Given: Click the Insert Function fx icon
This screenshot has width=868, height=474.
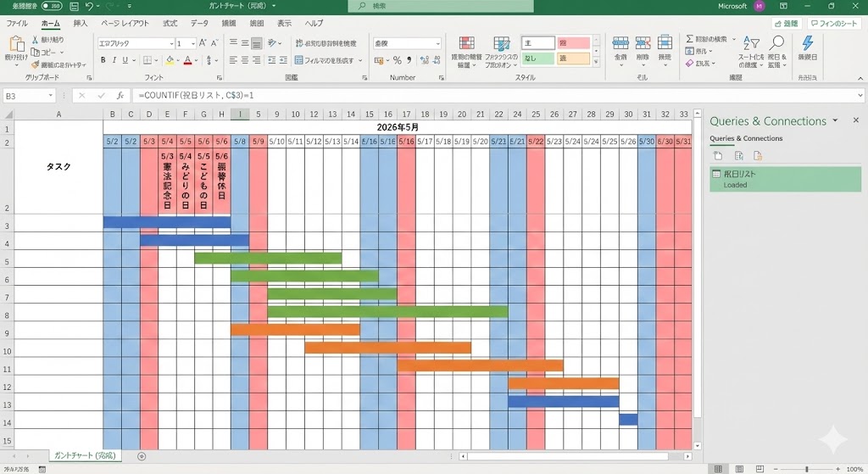Looking at the screenshot, I should (120, 96).
